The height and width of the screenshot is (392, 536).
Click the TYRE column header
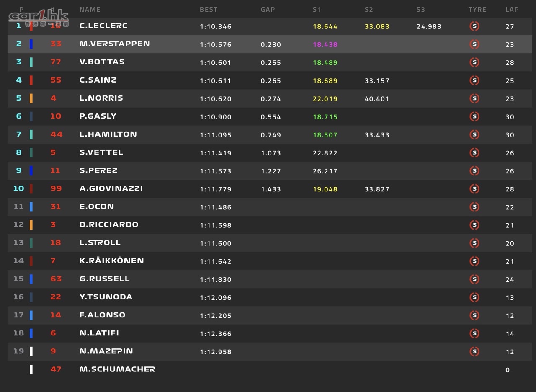(477, 9)
